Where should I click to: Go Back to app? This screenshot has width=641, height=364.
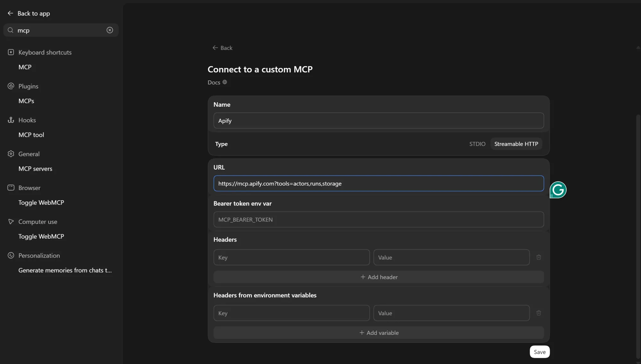(x=34, y=13)
